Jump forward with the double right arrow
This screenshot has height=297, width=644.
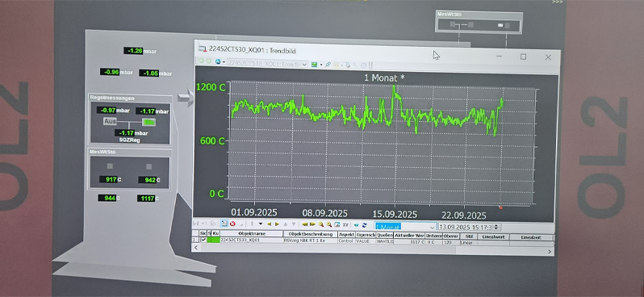(x=312, y=224)
